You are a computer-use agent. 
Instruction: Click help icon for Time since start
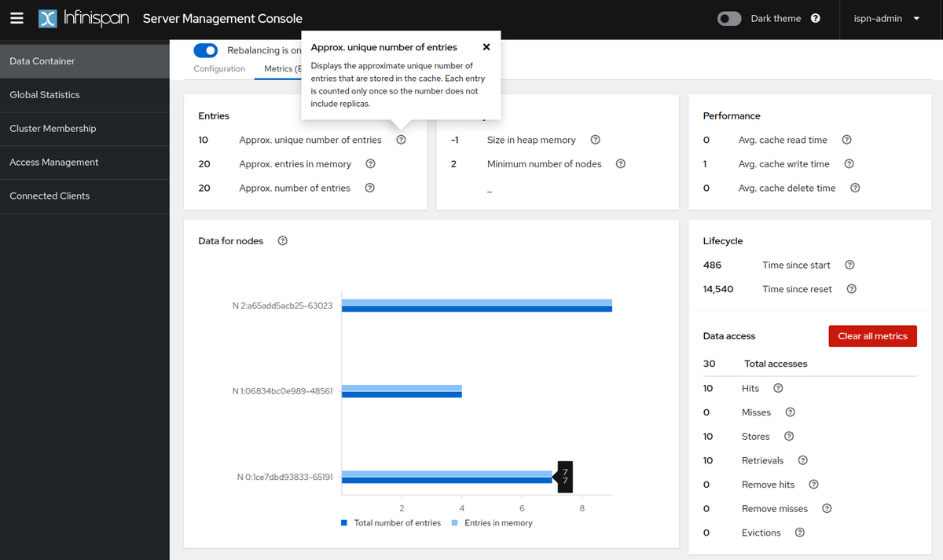point(849,265)
